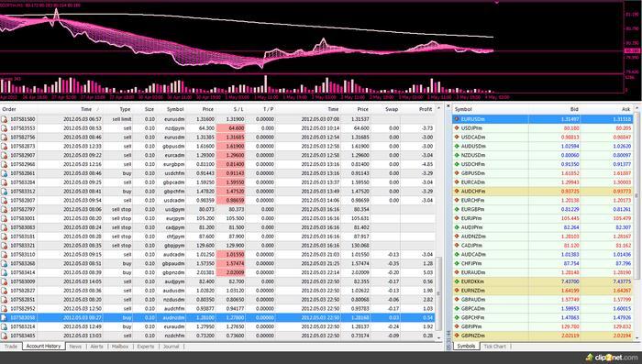Click the order icon for the gbpnzdm buy row
The width and height of the screenshot is (642, 364).
click(x=4, y=272)
